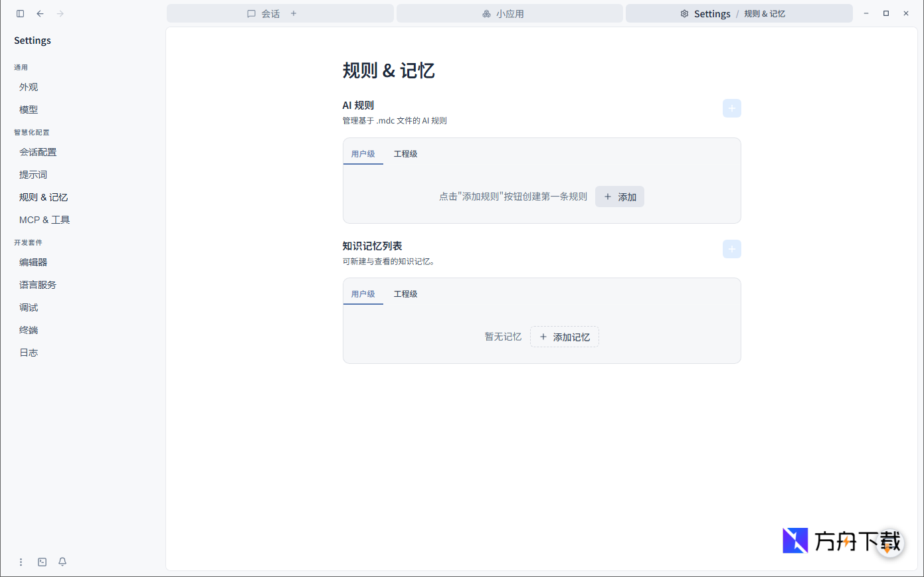The height and width of the screenshot is (577, 924).
Task: Click the 小应用 icon in the top tab
Action: pos(486,13)
